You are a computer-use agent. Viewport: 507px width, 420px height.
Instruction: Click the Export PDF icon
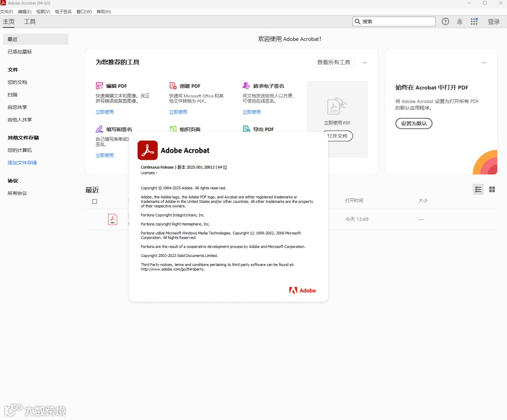[x=246, y=129]
